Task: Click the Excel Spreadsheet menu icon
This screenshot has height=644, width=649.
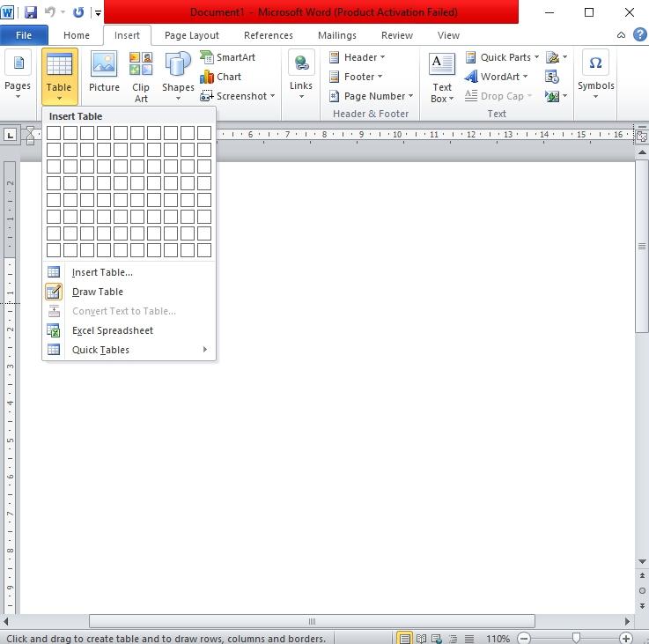Action: click(x=54, y=330)
